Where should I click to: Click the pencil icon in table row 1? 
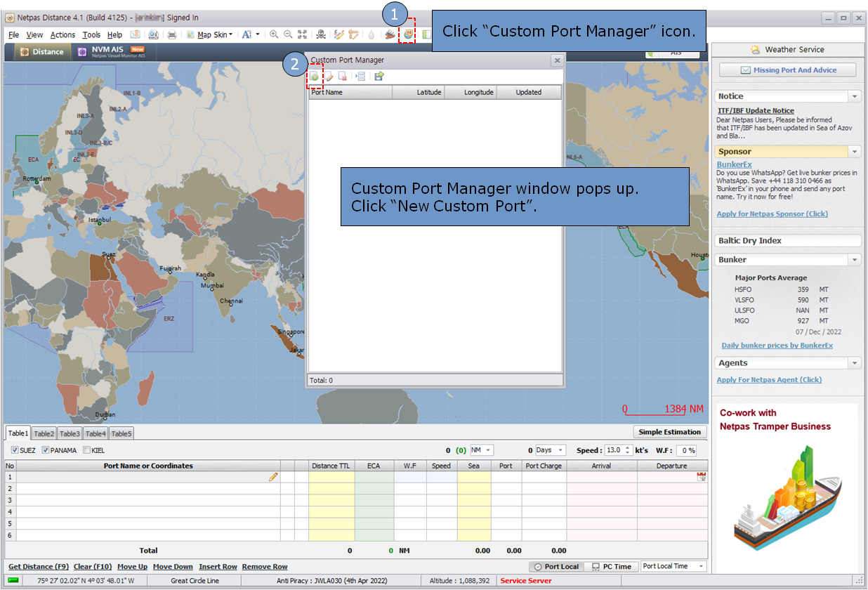coord(273,477)
